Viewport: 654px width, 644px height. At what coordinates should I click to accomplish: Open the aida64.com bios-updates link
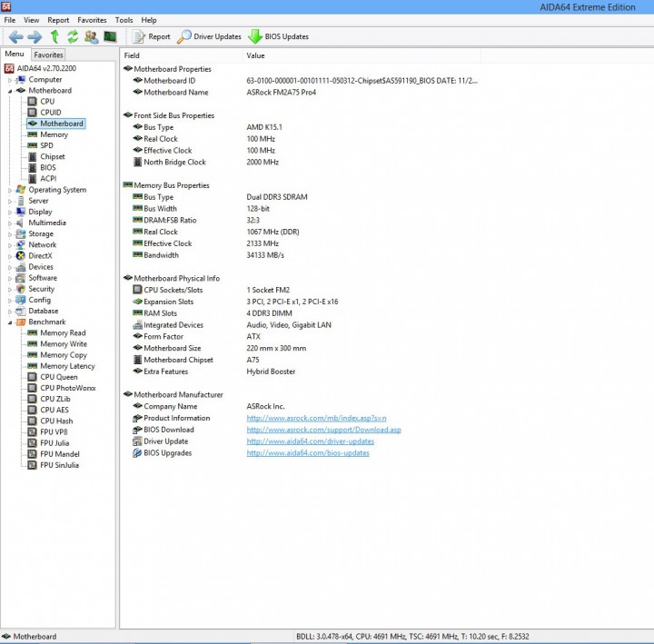coord(308,453)
